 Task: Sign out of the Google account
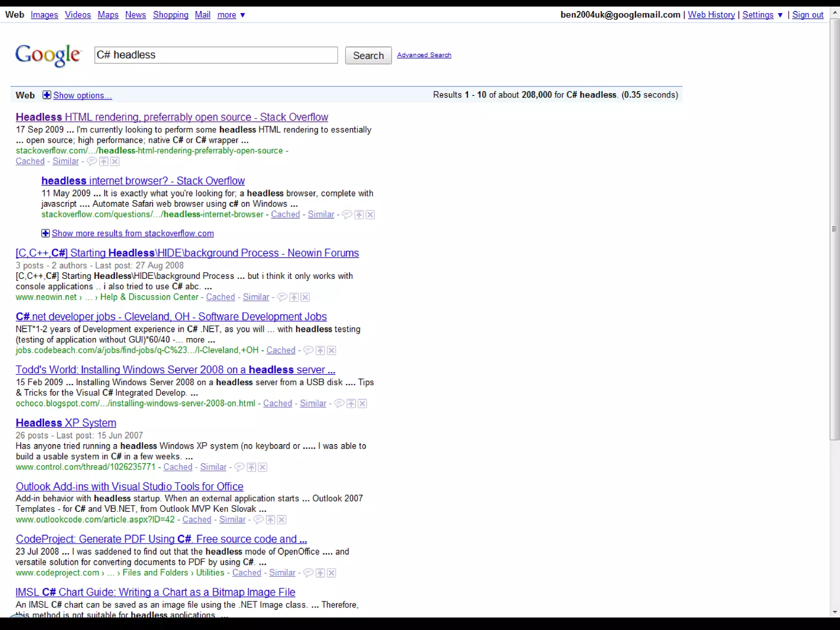[x=808, y=15]
